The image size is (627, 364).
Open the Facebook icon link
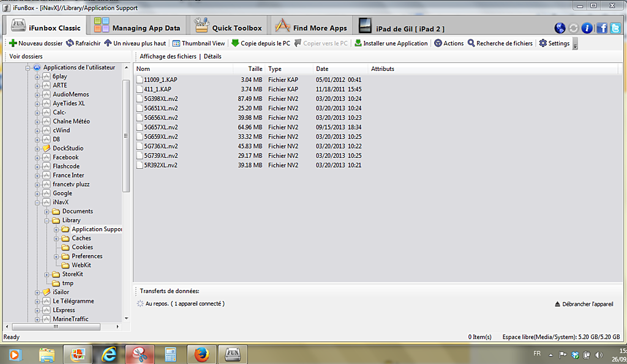(602, 28)
